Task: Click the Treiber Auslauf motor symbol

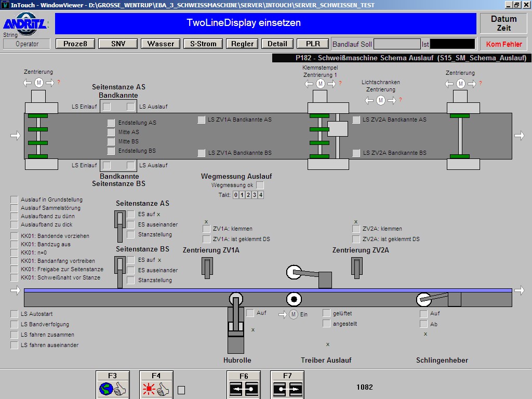Action: coord(294,314)
